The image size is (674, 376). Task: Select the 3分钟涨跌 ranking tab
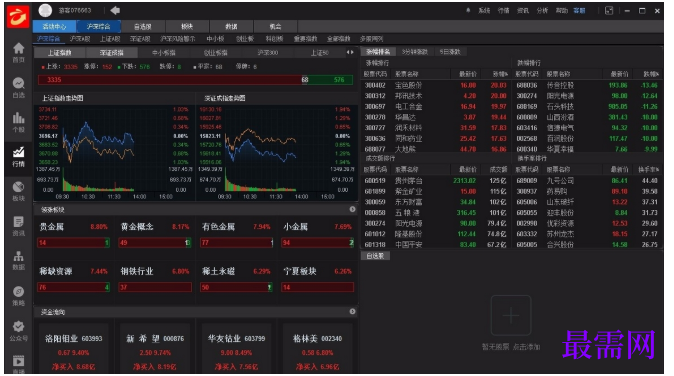click(x=415, y=52)
